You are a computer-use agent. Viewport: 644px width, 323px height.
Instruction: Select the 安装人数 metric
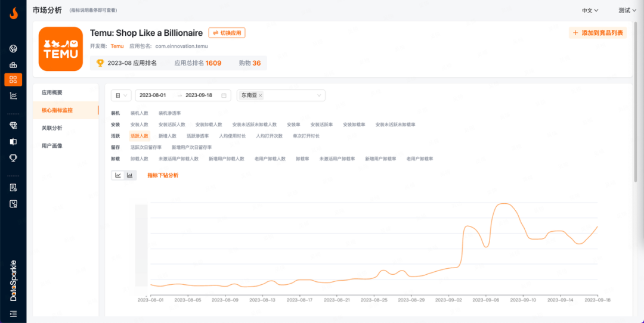(139, 125)
